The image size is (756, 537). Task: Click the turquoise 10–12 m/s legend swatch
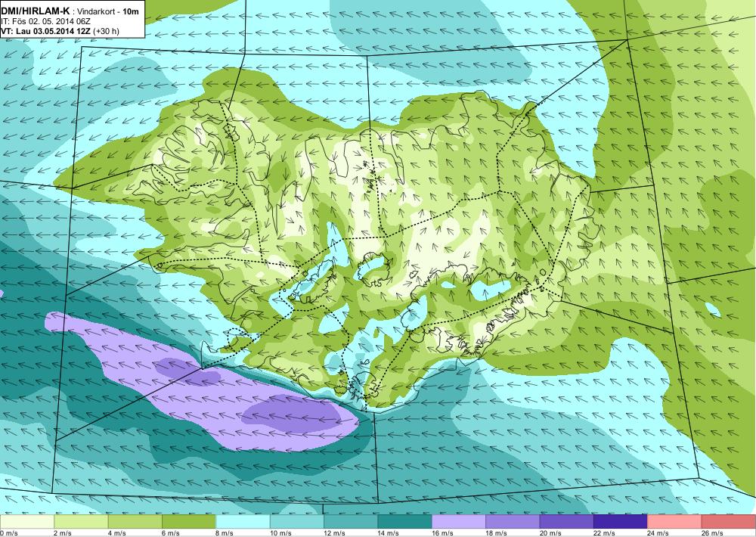pyautogui.click(x=297, y=522)
